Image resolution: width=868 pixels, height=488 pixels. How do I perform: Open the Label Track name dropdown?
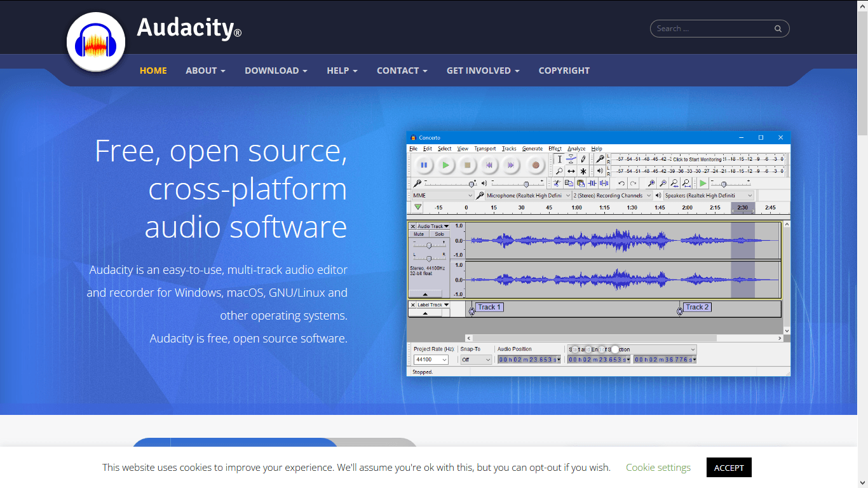433,305
